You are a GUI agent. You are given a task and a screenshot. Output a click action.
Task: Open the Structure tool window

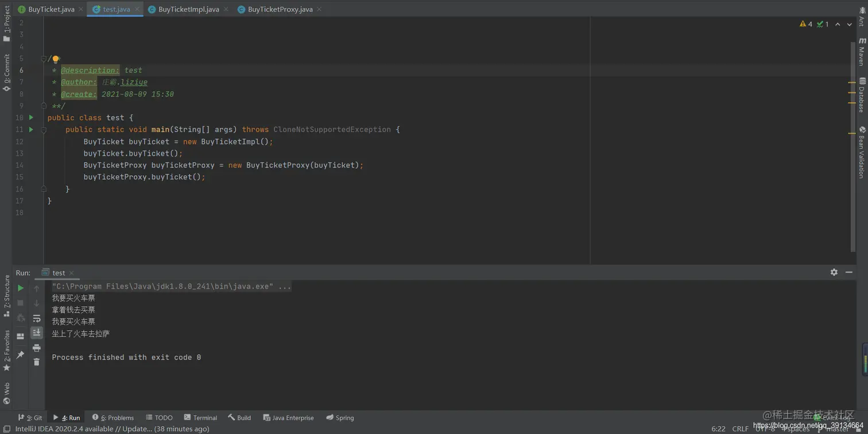(x=6, y=296)
